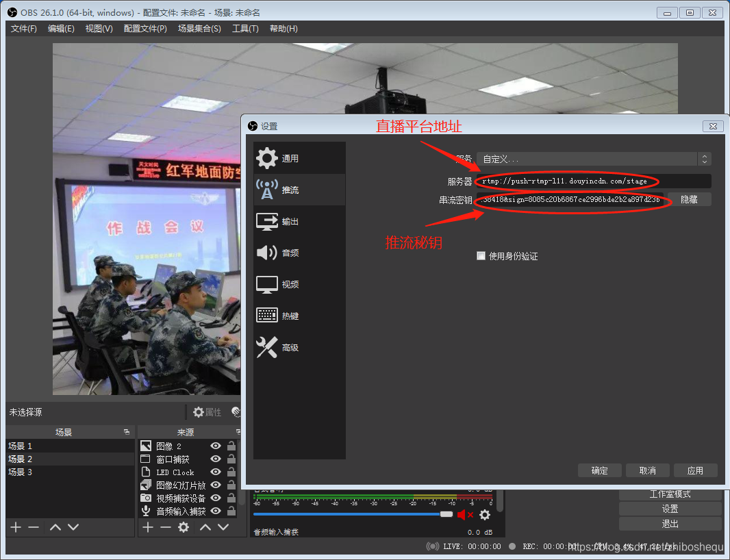
Task: Open the 视频 video settings section
Action: 299,284
